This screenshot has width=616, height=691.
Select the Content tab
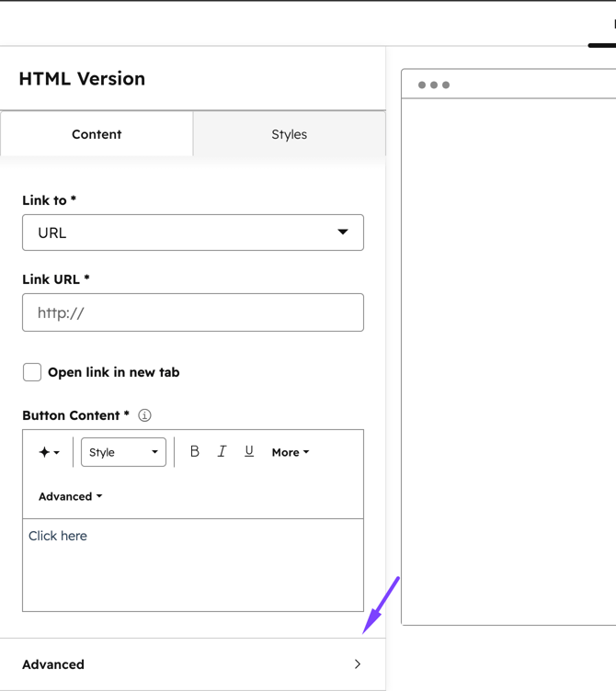[x=97, y=134]
